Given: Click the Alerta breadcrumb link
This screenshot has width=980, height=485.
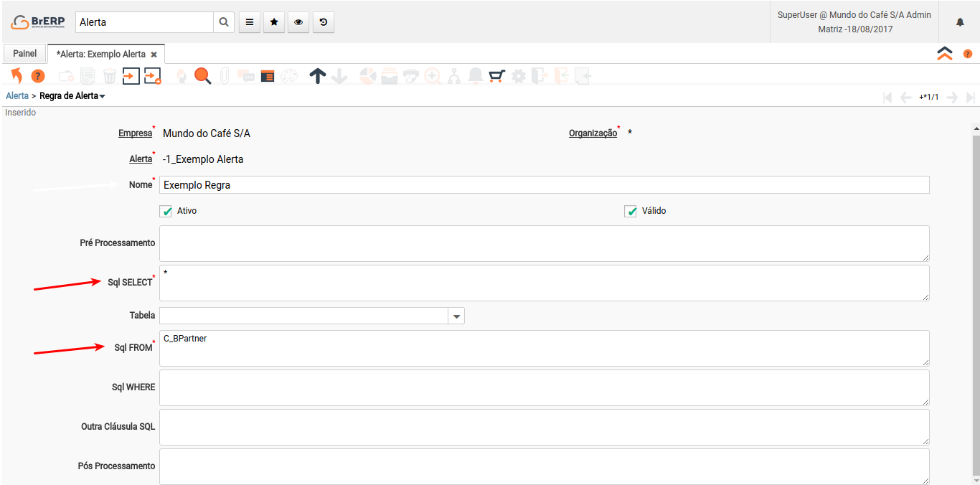Looking at the screenshot, I should (x=17, y=95).
